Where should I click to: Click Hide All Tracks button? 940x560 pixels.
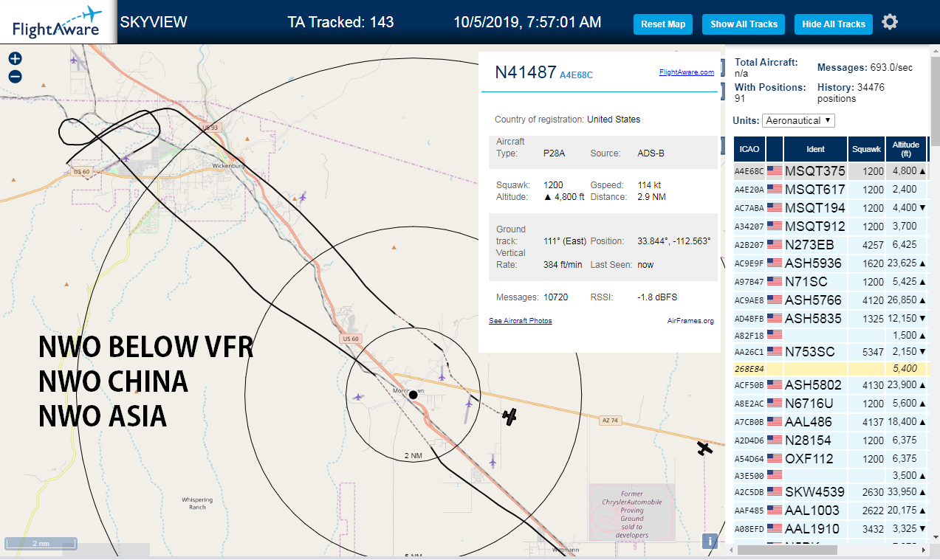pos(834,24)
